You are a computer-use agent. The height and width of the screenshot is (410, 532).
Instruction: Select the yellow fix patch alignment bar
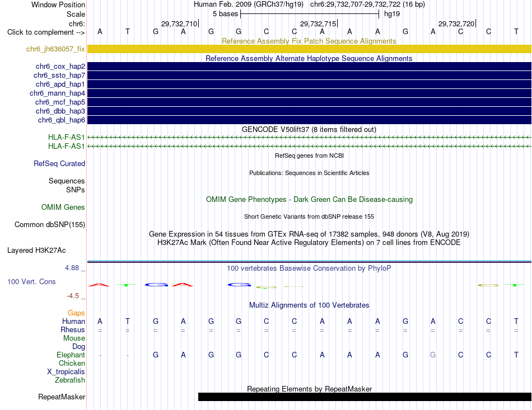click(309, 49)
